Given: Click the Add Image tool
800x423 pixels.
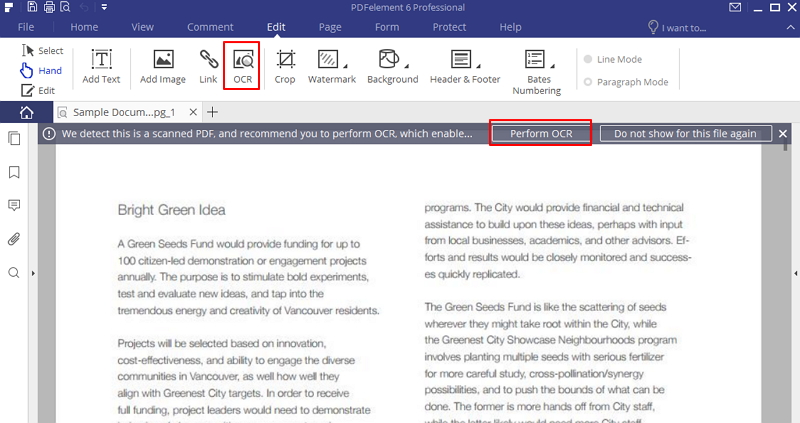Looking at the screenshot, I should pyautogui.click(x=163, y=66).
